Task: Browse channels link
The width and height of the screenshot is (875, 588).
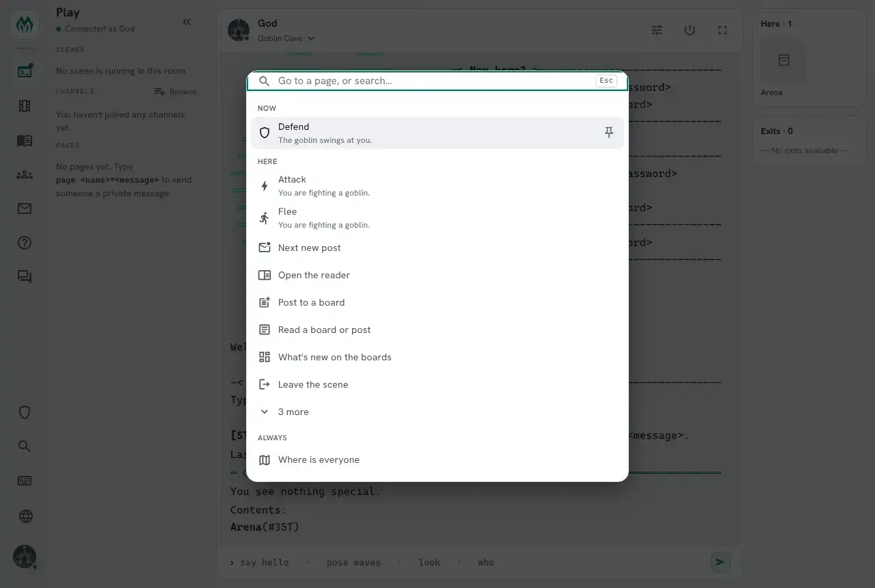Action: pos(176,92)
